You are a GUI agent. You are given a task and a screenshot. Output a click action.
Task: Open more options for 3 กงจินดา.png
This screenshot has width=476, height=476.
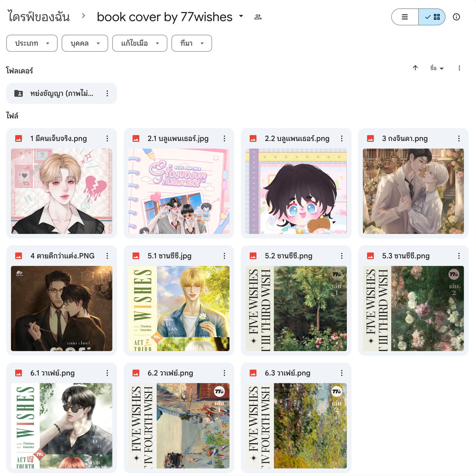coord(459,138)
